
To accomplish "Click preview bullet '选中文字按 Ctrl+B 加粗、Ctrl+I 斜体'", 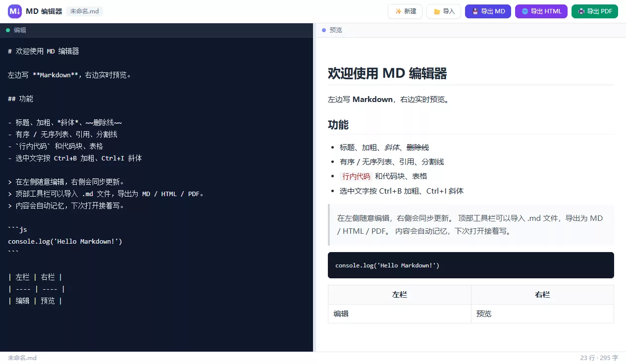I will click(x=402, y=191).
